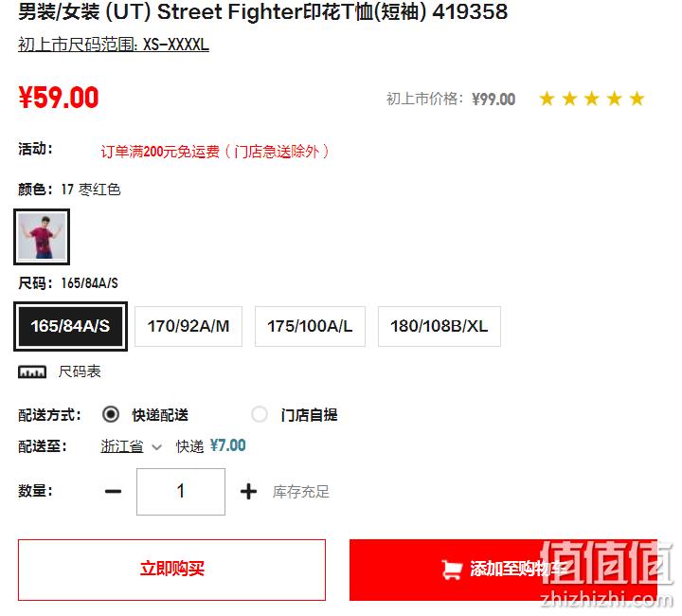Click the shopping cart icon
This screenshot has height=616, width=682.
point(451,570)
